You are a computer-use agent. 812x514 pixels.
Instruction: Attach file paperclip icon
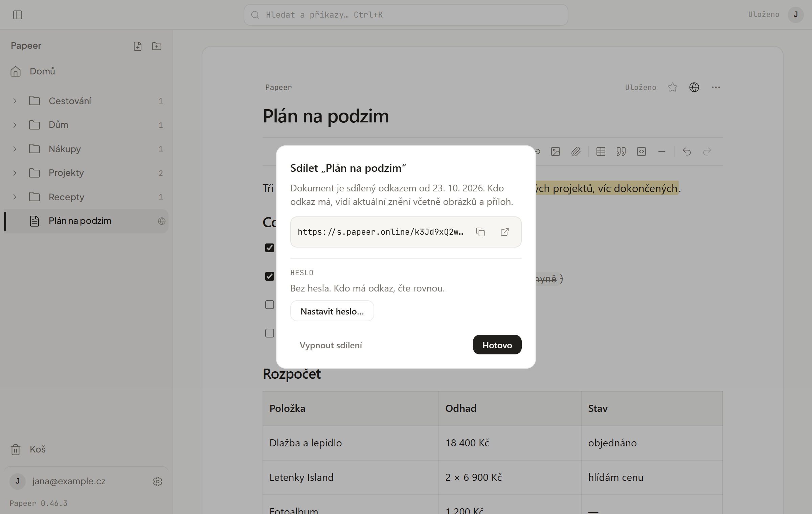point(576,151)
